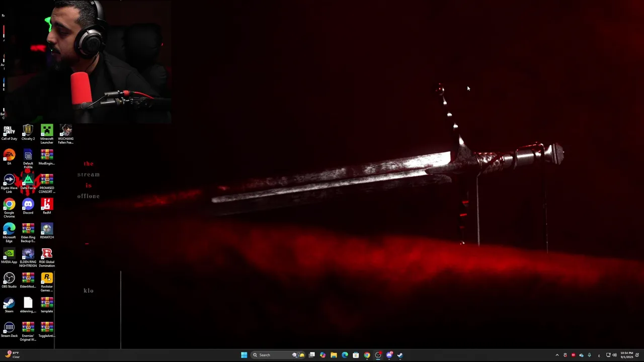This screenshot has width=644, height=362.
Task: Select the eldenring_ file on the desktop
Action: point(28,305)
